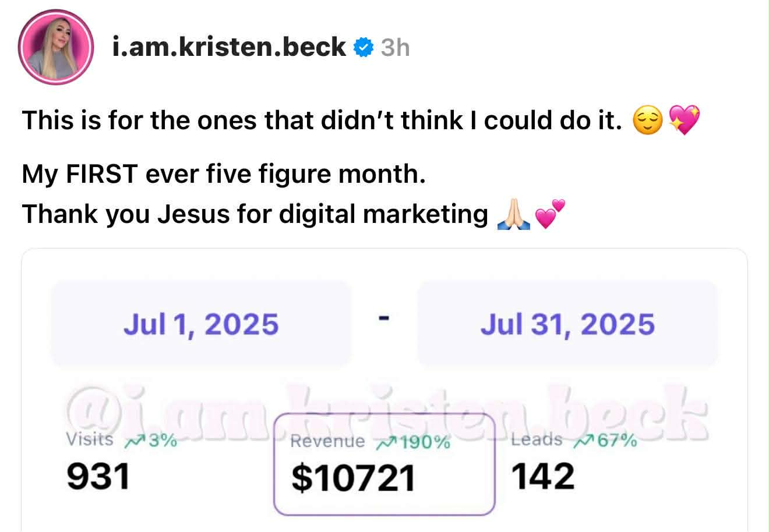Open the i.am.kristen.beck profile picture
This screenshot has height=532, width=769.
pyautogui.click(x=56, y=47)
